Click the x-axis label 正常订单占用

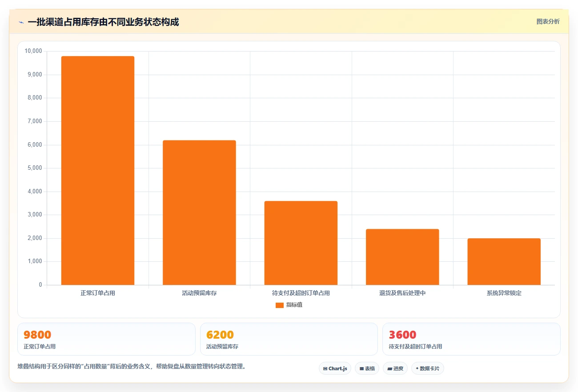click(98, 293)
